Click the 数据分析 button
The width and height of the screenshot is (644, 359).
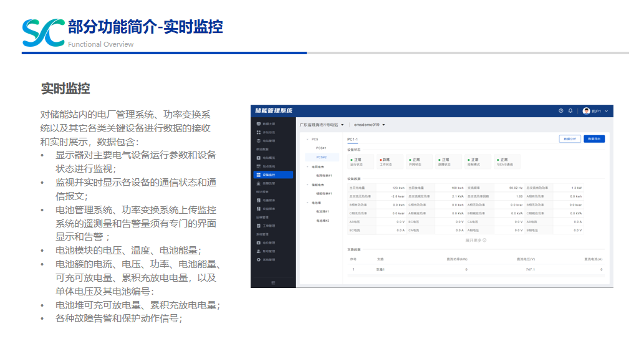coord(569,139)
